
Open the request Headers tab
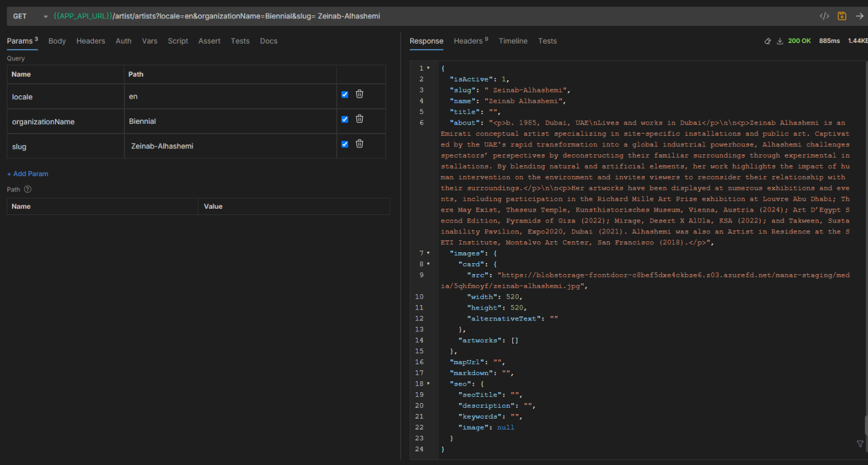pyautogui.click(x=91, y=41)
